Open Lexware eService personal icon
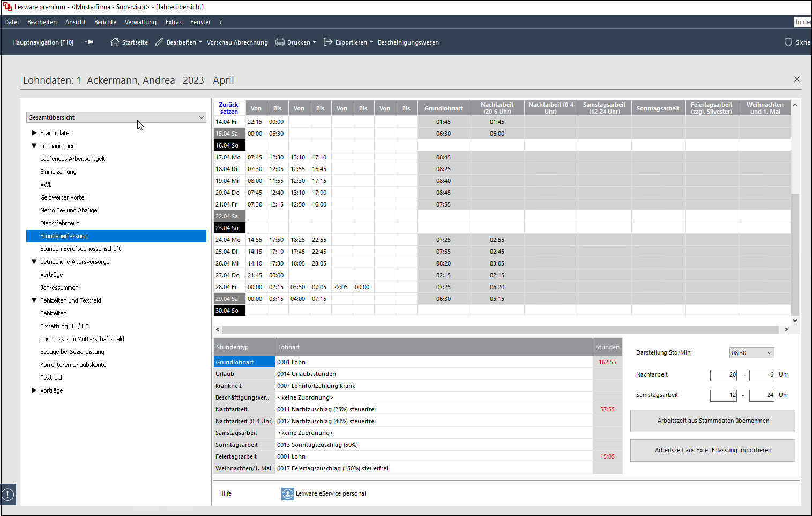The height and width of the screenshot is (516, 812). (x=288, y=493)
